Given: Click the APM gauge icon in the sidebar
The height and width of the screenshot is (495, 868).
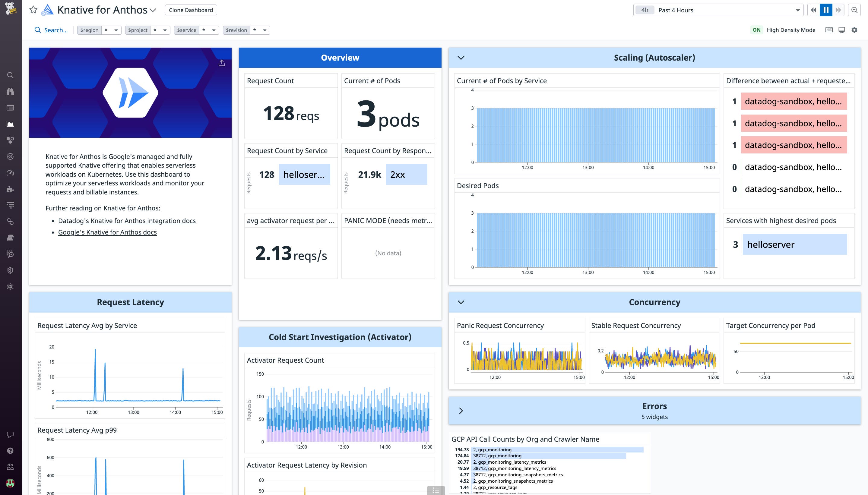Looking at the screenshot, I should point(10,172).
